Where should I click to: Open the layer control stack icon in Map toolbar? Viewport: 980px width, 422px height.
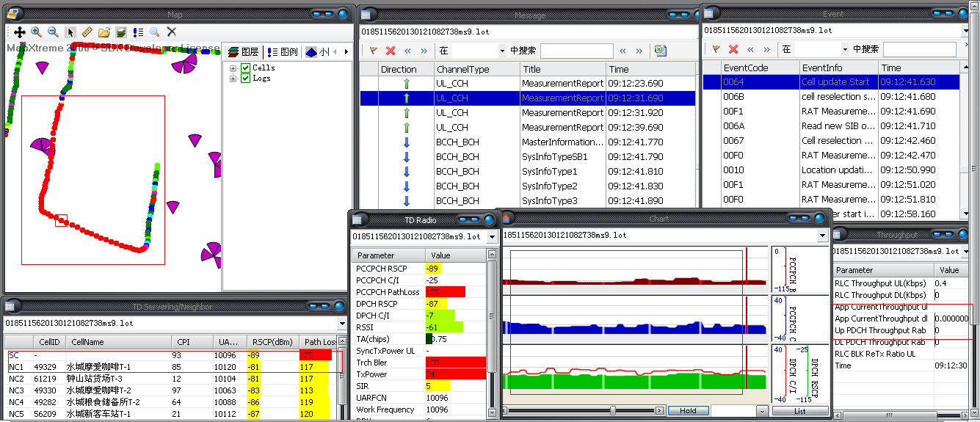click(120, 32)
